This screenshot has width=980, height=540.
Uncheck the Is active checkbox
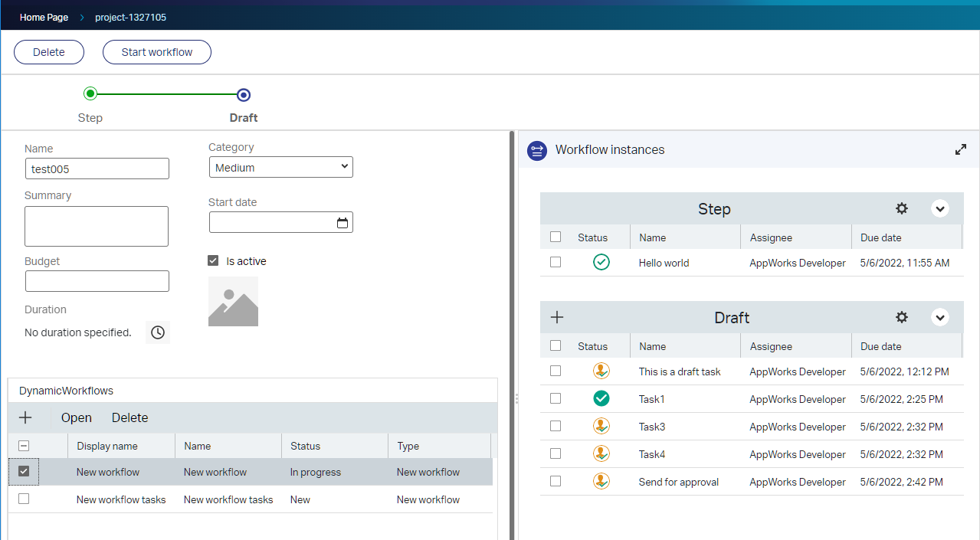click(x=214, y=261)
